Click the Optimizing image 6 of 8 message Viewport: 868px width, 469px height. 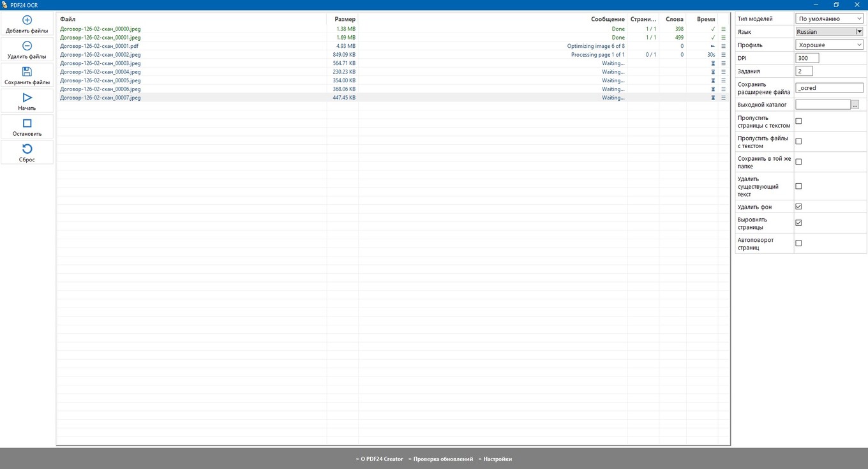point(596,46)
